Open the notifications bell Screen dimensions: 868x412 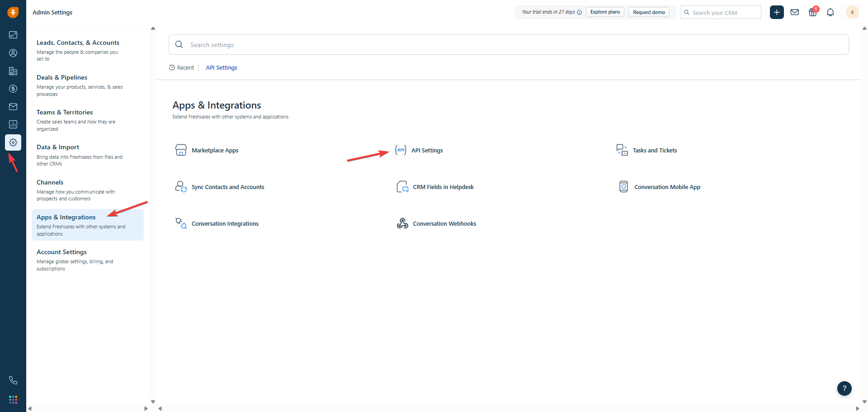pyautogui.click(x=830, y=12)
